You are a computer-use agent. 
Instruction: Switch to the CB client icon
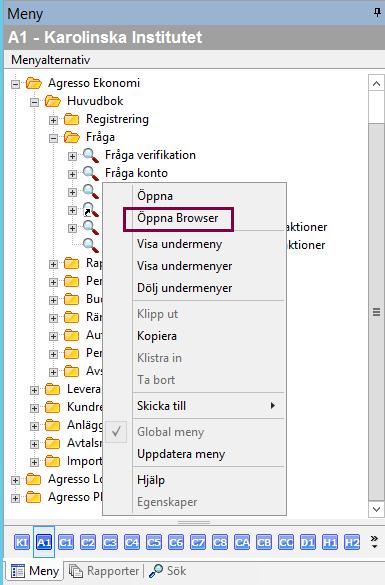coord(264,542)
